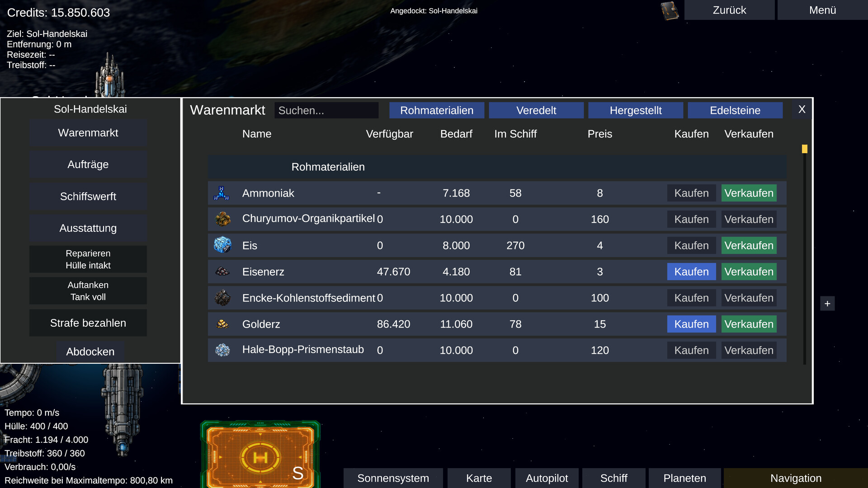The height and width of the screenshot is (488, 868).
Task: Click the Churyumov-Organikpartikel icon
Action: pos(222,219)
